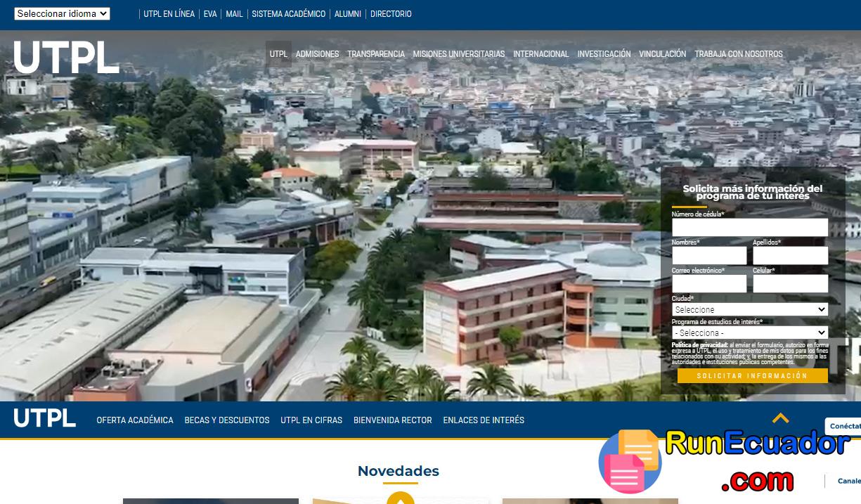Visit the SISTEMA ACADÉMICO link
The height and width of the screenshot is (504, 861).
(289, 13)
